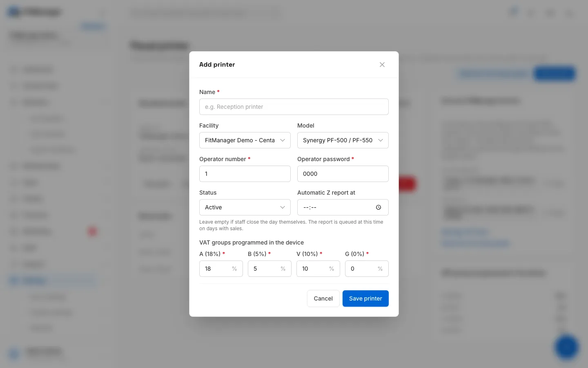The height and width of the screenshot is (368, 588).
Task: Open the clock picker for Automatic Z report
Action: coord(379,207)
